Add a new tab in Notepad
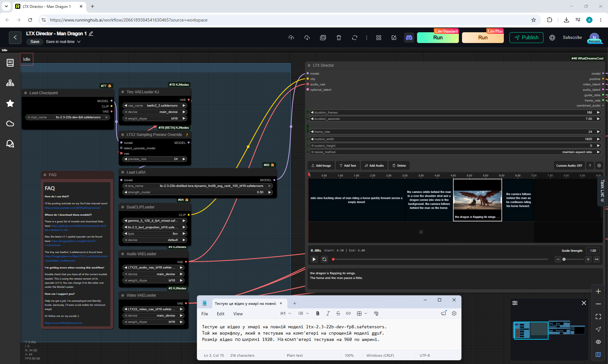This screenshot has width=608, height=364. coord(294,304)
